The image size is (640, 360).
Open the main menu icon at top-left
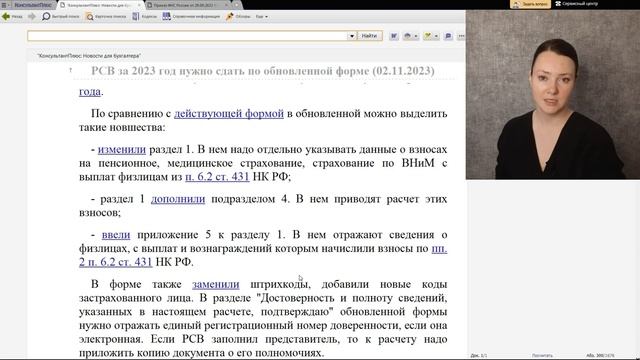[x=4, y=5]
